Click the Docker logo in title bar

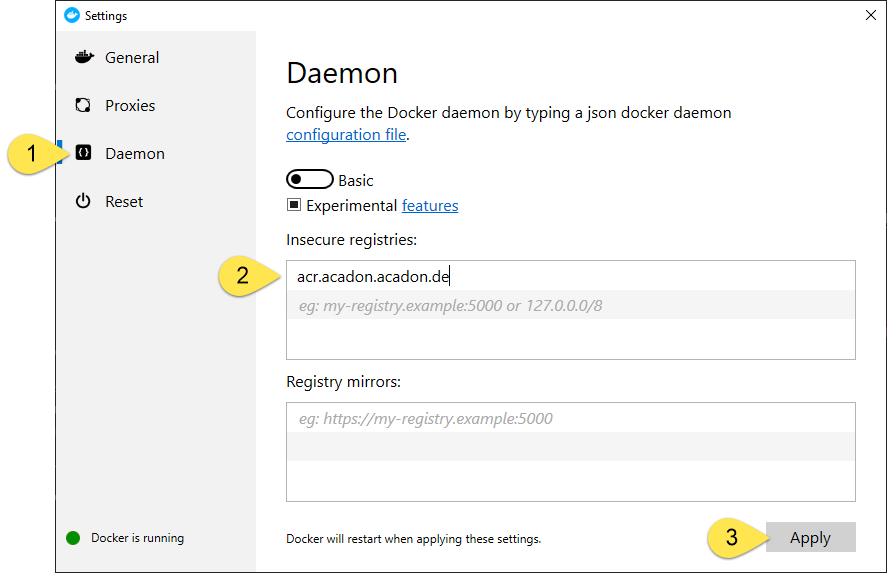coord(72,15)
